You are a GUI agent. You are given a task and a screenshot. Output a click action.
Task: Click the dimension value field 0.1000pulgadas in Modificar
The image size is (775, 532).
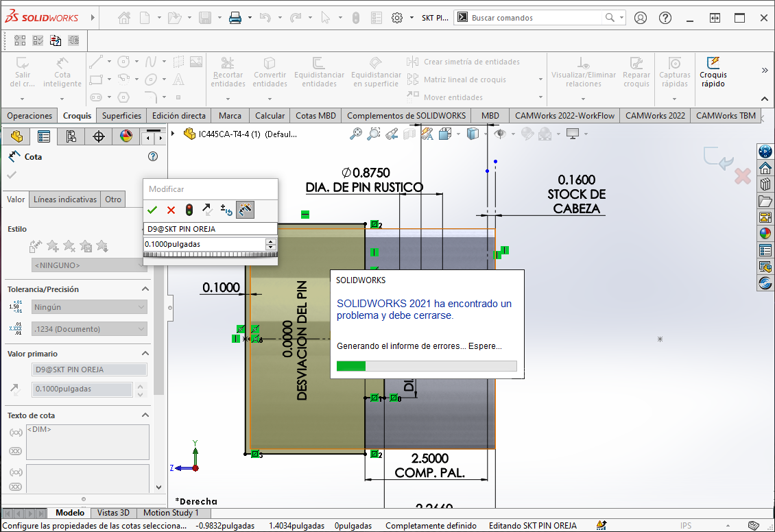(204, 244)
